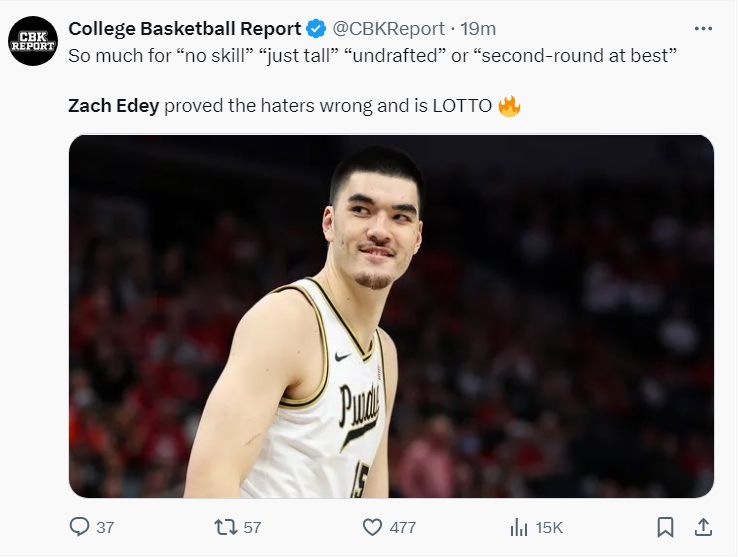Open the view analytics bar chart icon
The height and width of the screenshot is (557, 738).
point(519,527)
